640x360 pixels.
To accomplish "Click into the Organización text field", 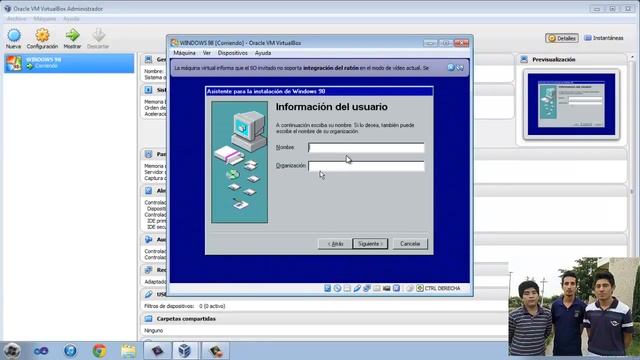I will pos(366,166).
